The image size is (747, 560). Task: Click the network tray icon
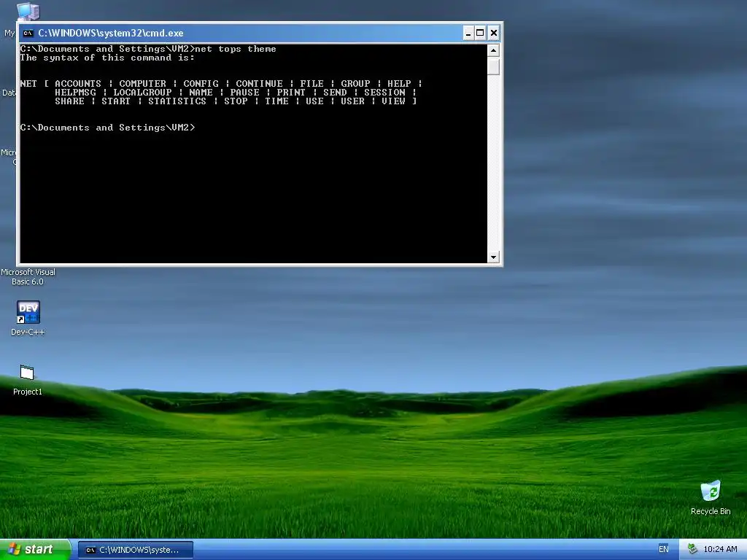[x=692, y=550]
